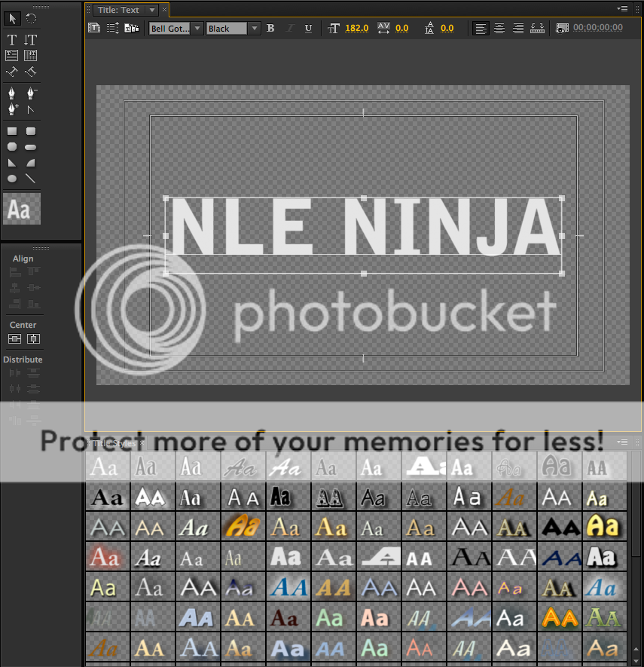Open the Title panel options menu

(x=623, y=8)
